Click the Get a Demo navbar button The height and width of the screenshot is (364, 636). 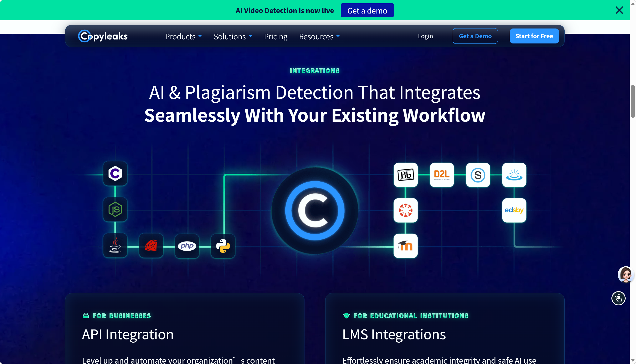click(x=475, y=36)
